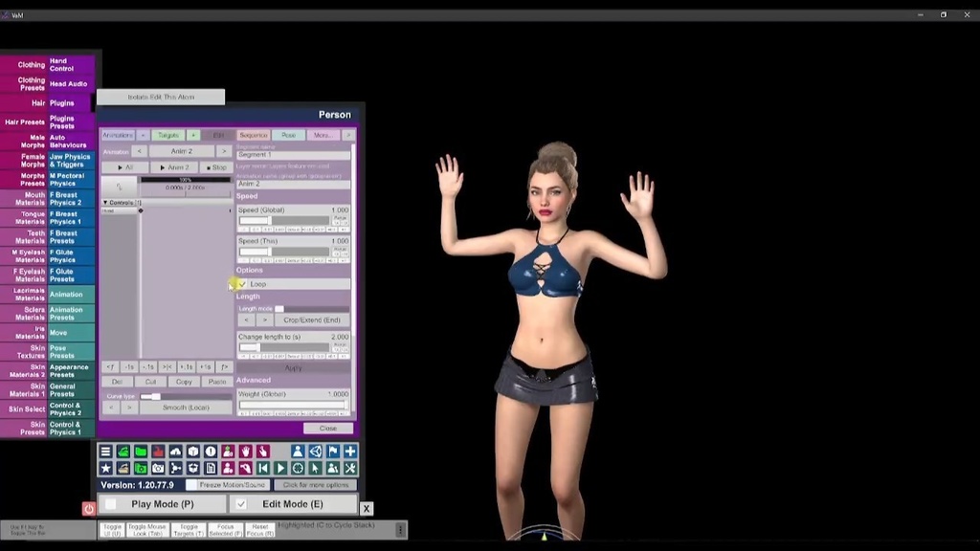This screenshot has height=551, width=980.
Task: Collapse the Controls section triangle
Action: [106, 202]
